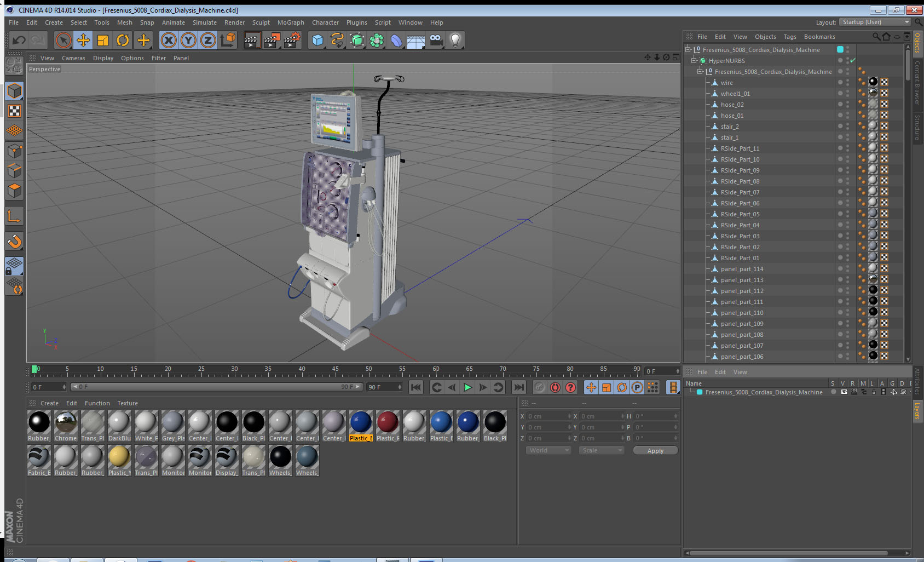Add a light object
Viewport: 924px width, 562px height.
pos(455,40)
